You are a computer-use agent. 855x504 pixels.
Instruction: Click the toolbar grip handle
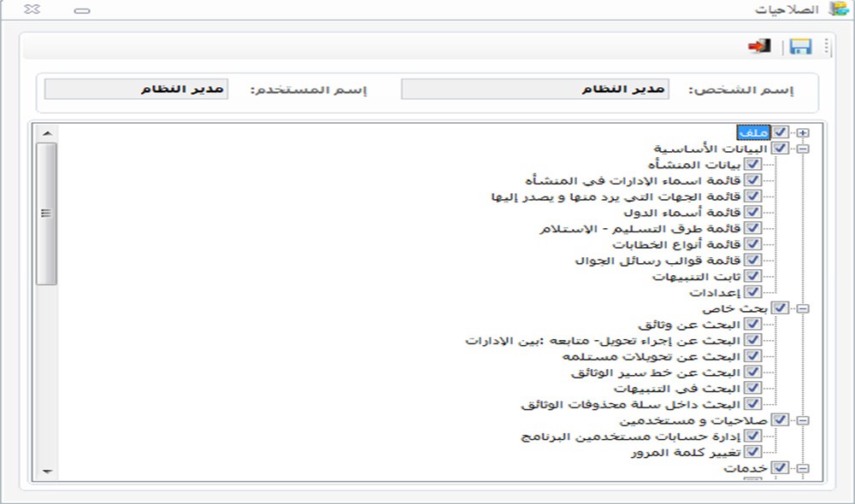click(827, 47)
